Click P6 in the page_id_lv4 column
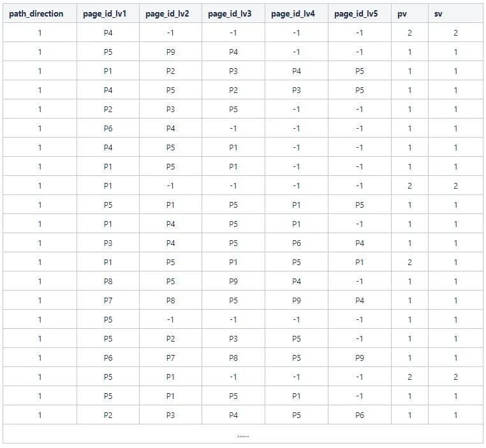This screenshot has width=486, height=448. tap(297, 243)
